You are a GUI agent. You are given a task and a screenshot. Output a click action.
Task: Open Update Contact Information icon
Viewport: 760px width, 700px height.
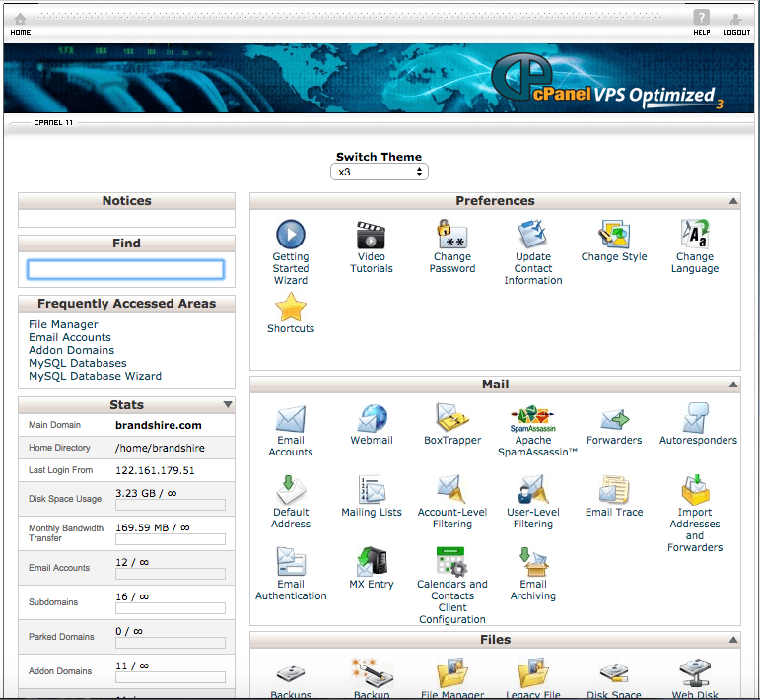click(532, 234)
